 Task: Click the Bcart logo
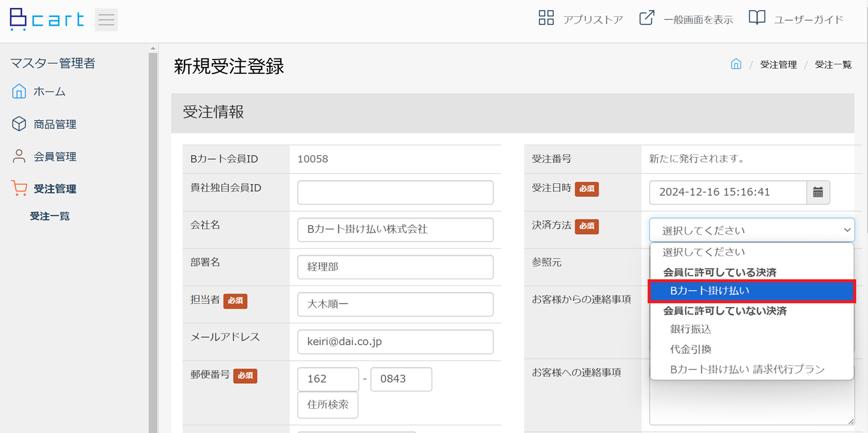(47, 20)
